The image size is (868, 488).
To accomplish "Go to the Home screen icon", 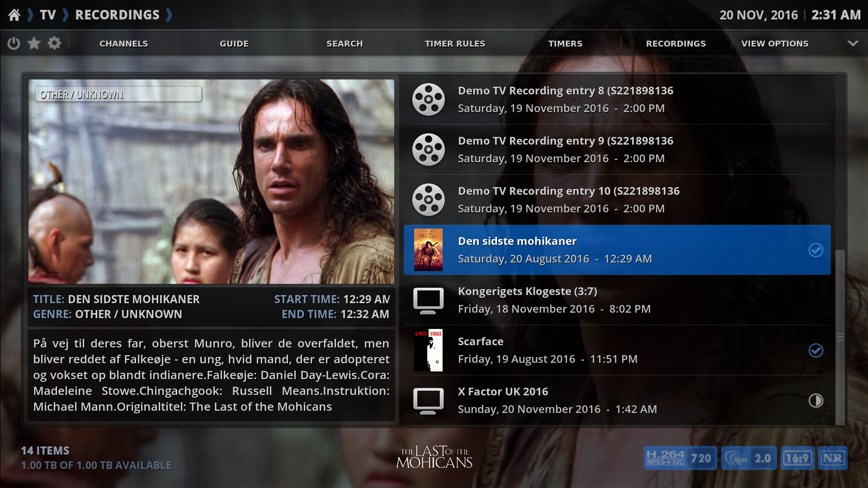I will (x=14, y=15).
